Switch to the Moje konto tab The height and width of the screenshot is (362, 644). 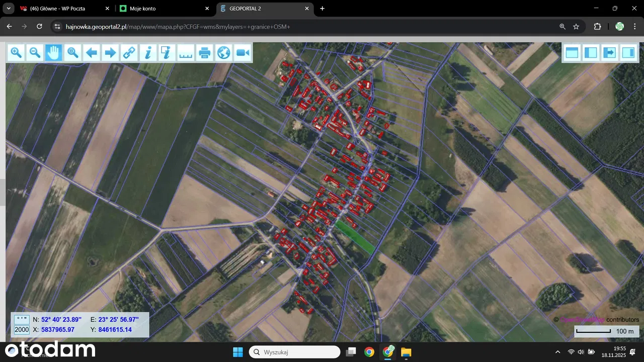pos(164,9)
